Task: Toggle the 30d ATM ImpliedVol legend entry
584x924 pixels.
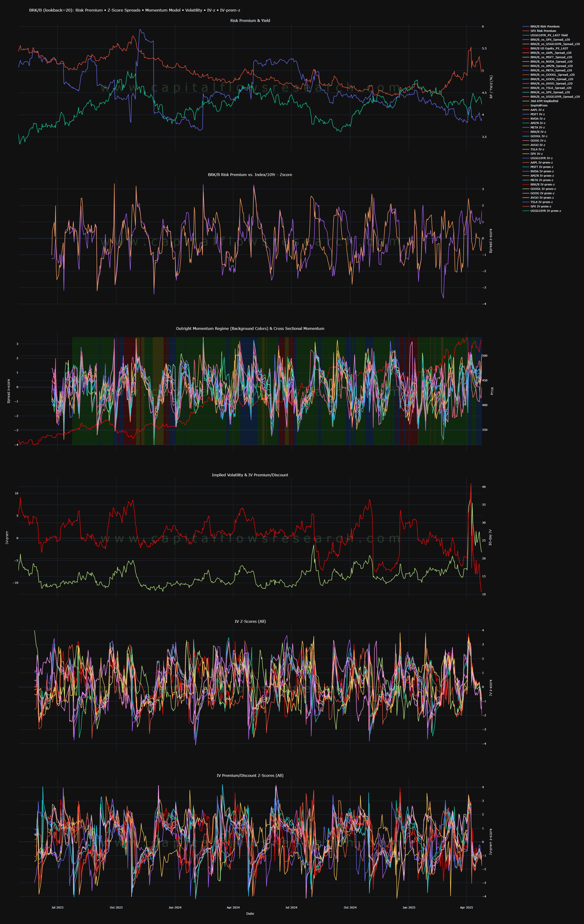Action: tap(541, 101)
